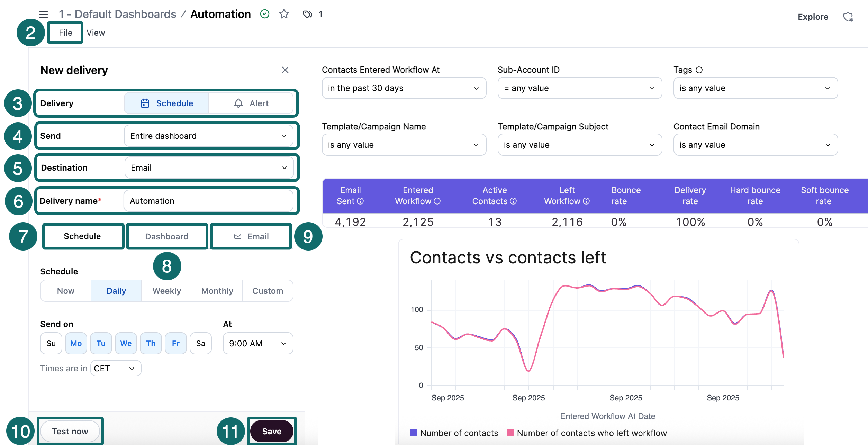Open the CET timezone dropdown
Screen dimensions: 868x445
tap(115, 368)
